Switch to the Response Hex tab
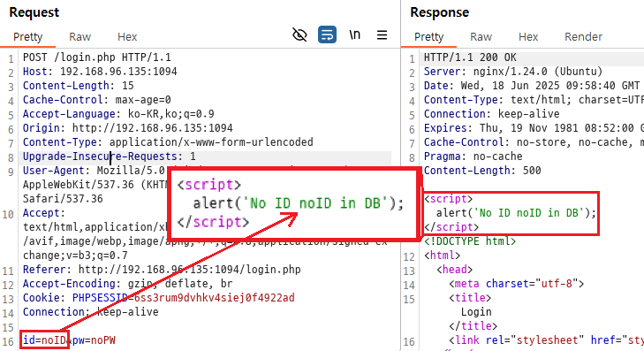The height and width of the screenshot is (351, 644). [528, 37]
